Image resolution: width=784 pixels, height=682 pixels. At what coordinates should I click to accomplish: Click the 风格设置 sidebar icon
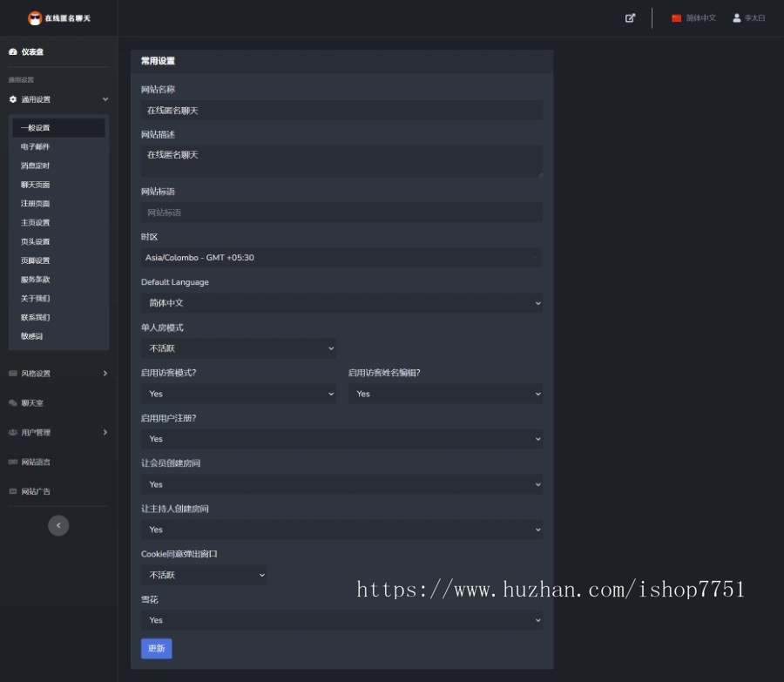13,374
